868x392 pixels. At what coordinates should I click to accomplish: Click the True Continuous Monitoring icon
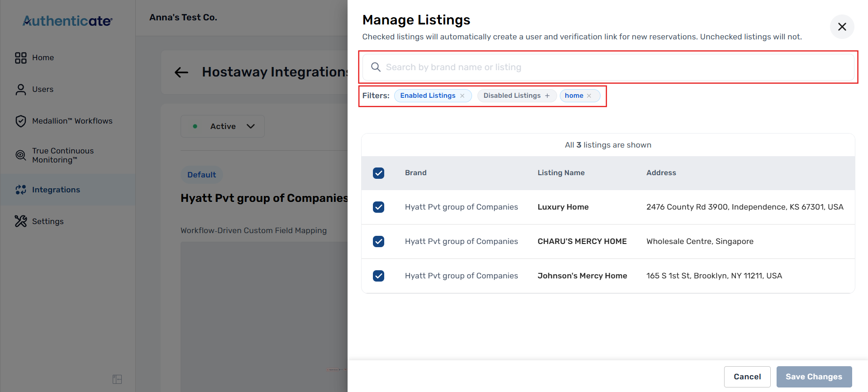pyautogui.click(x=21, y=155)
